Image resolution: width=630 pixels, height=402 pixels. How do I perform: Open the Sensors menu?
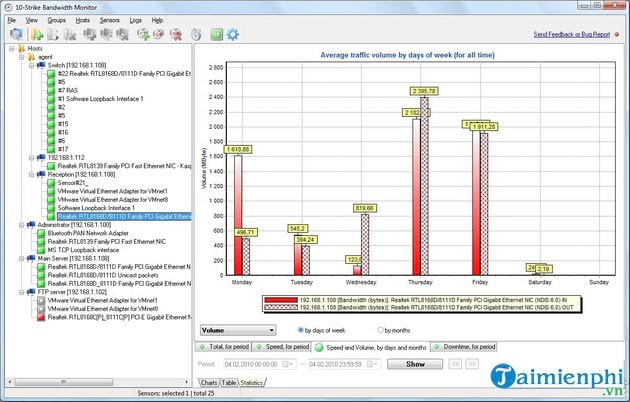(x=109, y=20)
